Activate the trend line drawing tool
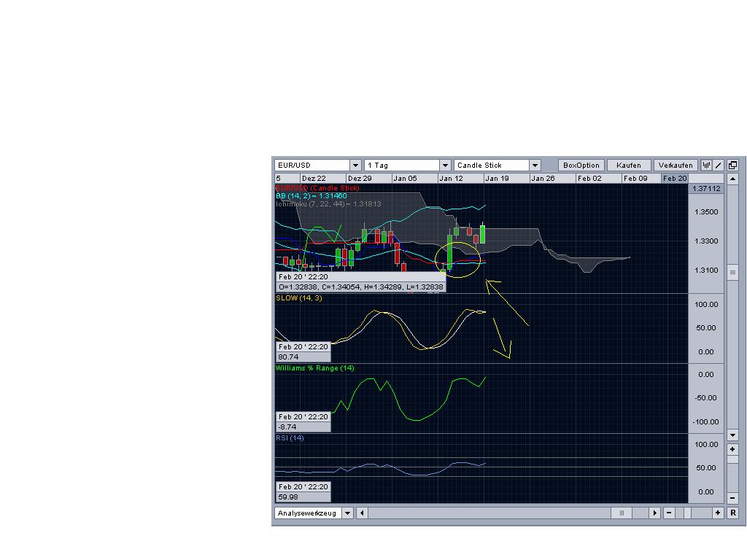 click(718, 165)
